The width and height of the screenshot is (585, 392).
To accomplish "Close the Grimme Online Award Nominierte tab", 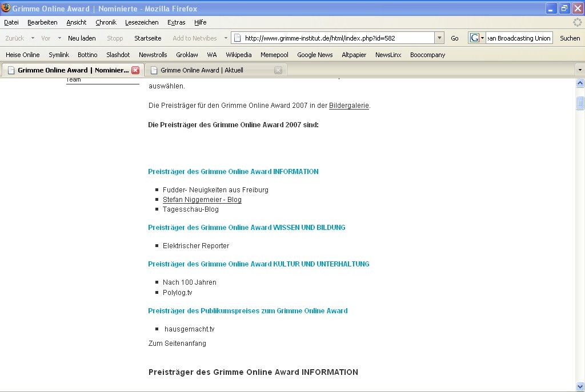I will point(135,70).
